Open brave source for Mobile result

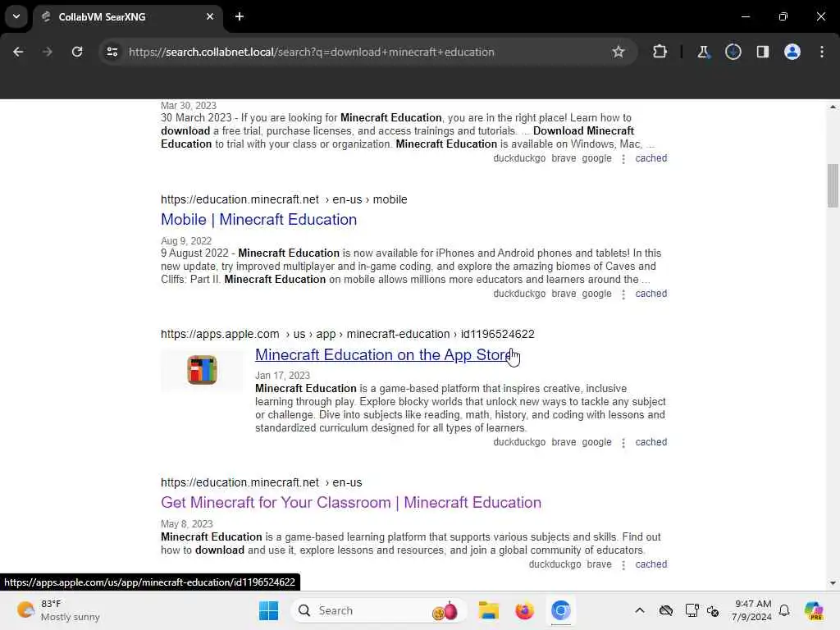pyautogui.click(x=564, y=294)
